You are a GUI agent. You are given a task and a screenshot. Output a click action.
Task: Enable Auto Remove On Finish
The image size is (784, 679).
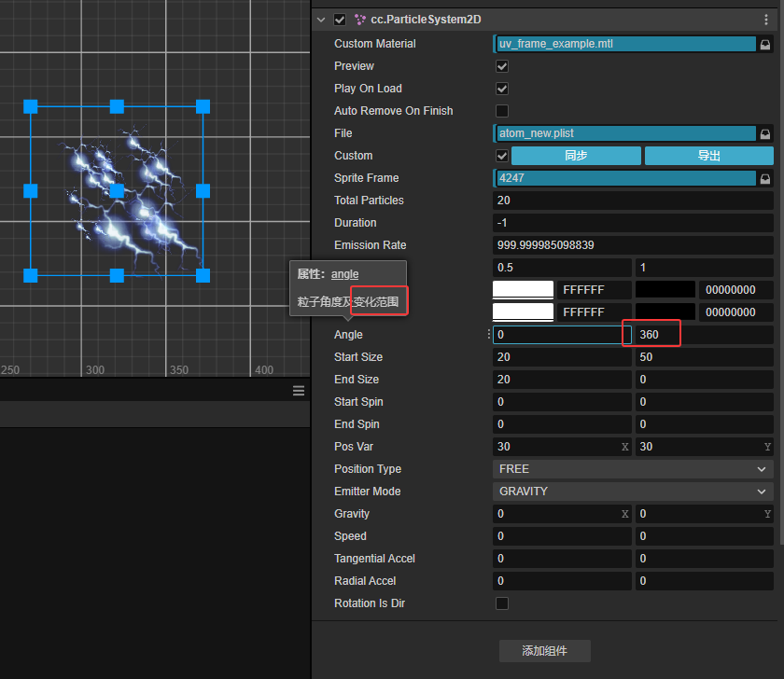[x=502, y=111]
